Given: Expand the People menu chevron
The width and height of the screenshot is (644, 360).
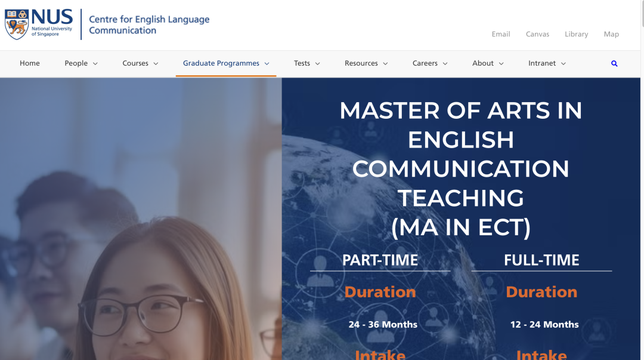Looking at the screenshot, I should coord(95,64).
